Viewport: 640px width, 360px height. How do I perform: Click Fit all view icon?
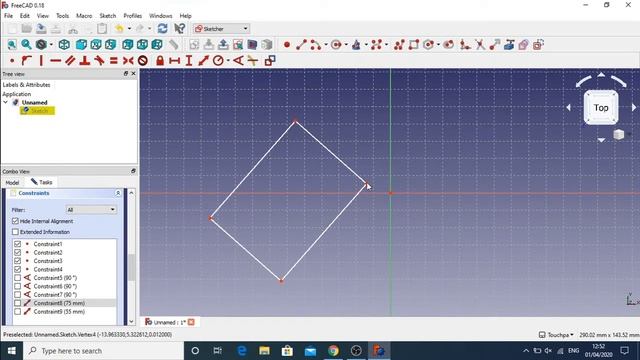click(x=12, y=44)
